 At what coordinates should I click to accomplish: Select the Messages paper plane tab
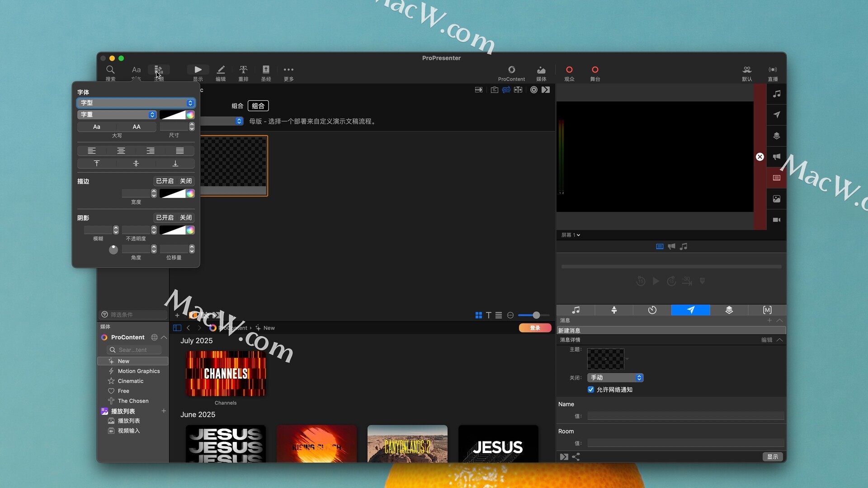[691, 310]
